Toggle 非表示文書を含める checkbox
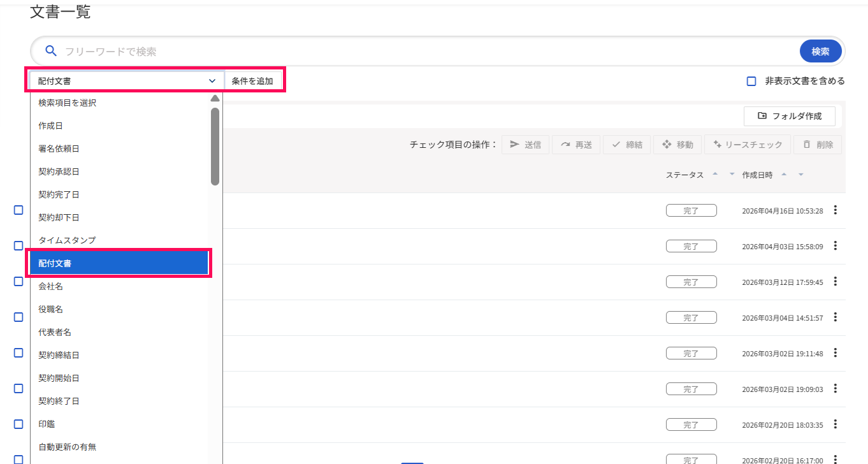Screen dimensions: 868x464 (x=751, y=81)
